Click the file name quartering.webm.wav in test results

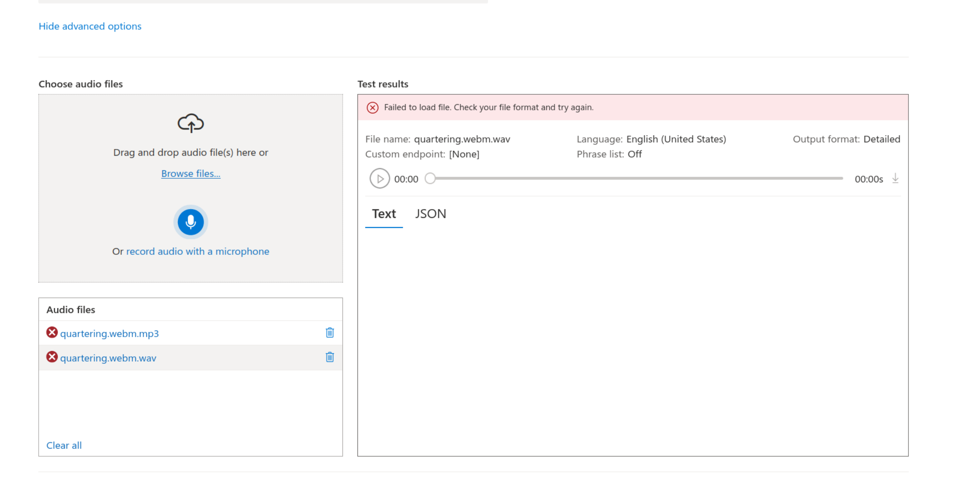462,139
